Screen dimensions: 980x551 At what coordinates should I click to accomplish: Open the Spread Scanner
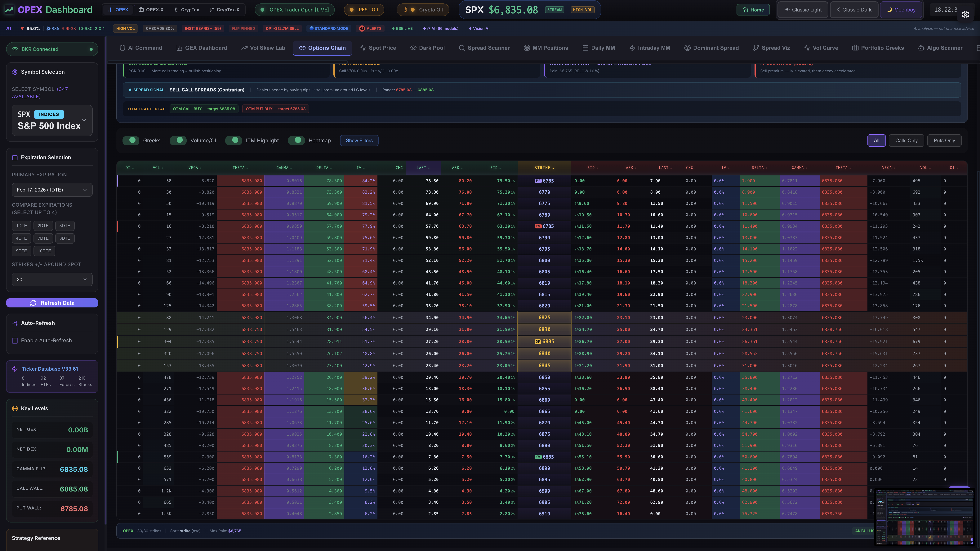pos(485,47)
